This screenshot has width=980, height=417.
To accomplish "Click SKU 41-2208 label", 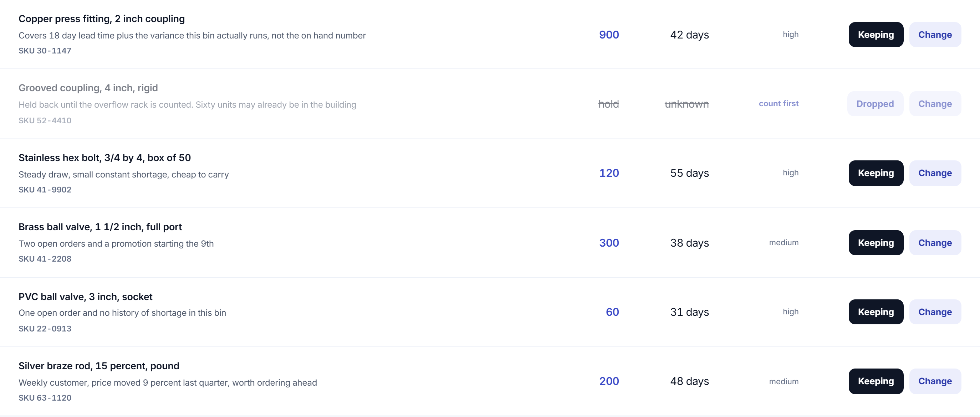I will click(45, 259).
